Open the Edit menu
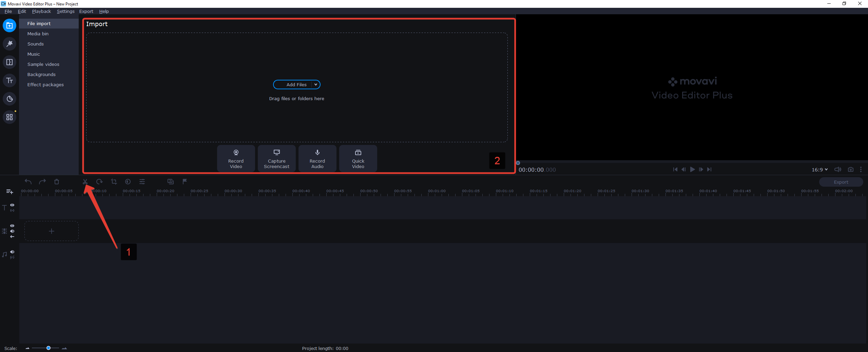Image resolution: width=868 pixels, height=352 pixels. [x=22, y=11]
